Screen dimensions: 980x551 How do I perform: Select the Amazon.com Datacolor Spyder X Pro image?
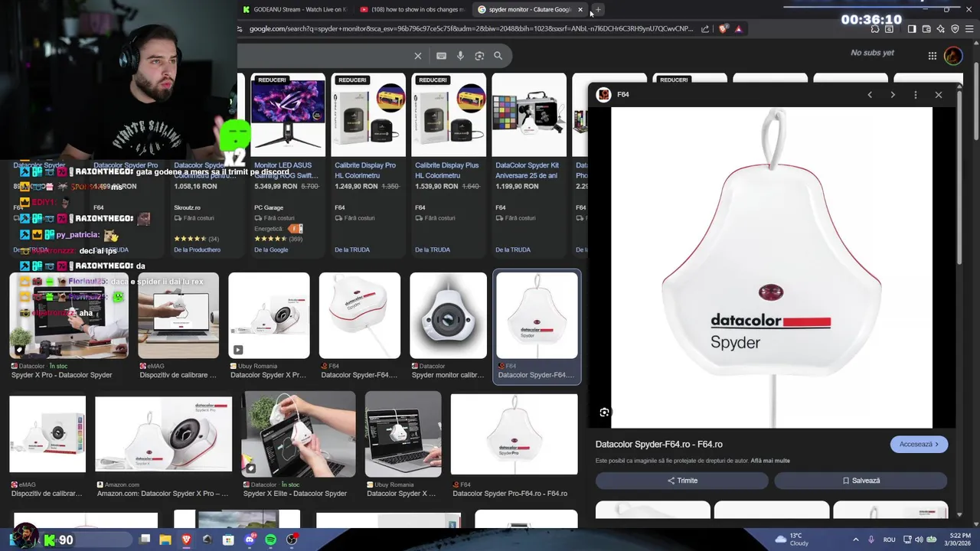[163, 434]
